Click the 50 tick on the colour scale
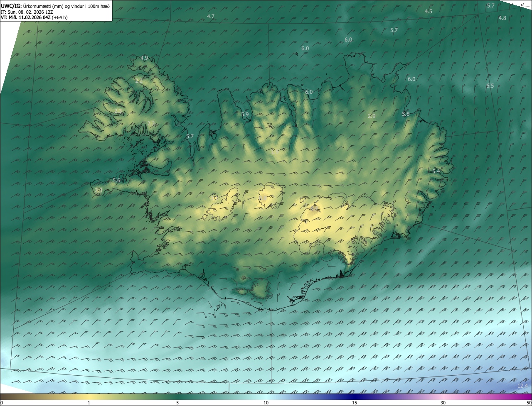The width and height of the screenshot is (532, 406). 529,403
